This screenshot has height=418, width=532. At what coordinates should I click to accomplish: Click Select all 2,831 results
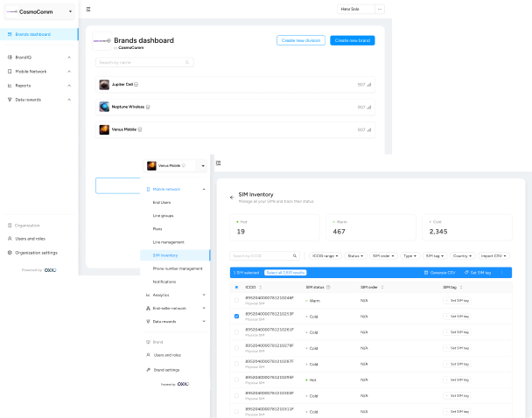285,273
